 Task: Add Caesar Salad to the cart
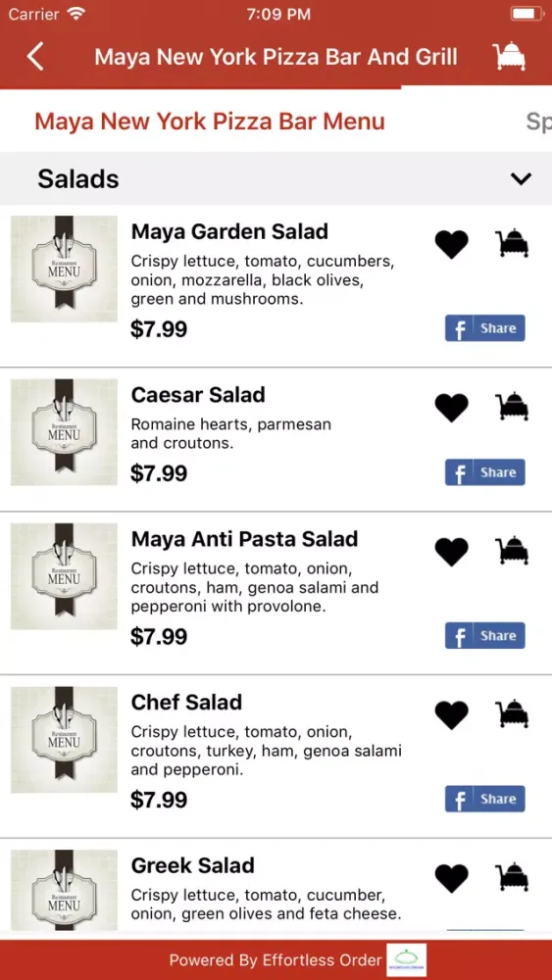[513, 407]
